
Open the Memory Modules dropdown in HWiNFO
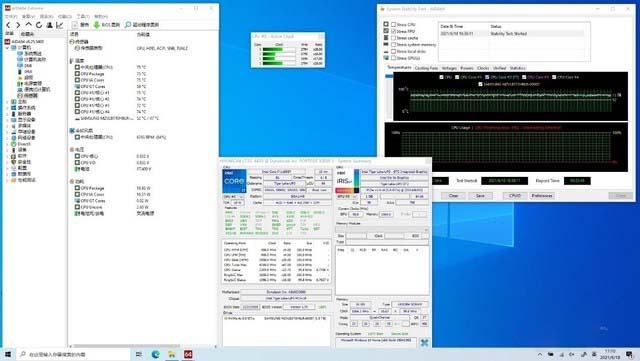pyautogui.click(x=382, y=230)
